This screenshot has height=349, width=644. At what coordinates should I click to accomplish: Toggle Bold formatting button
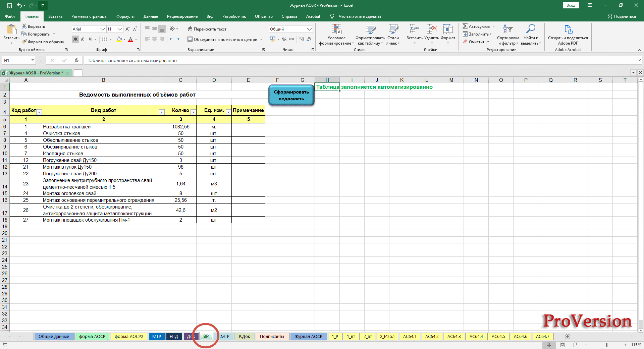coord(75,39)
